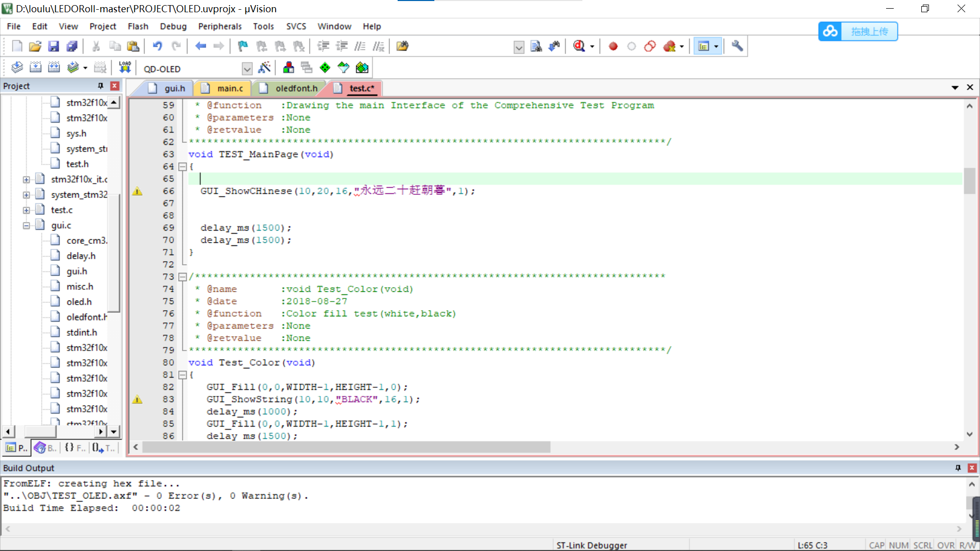The height and width of the screenshot is (551, 980).
Task: Pin the Build Output panel
Action: [958, 468]
